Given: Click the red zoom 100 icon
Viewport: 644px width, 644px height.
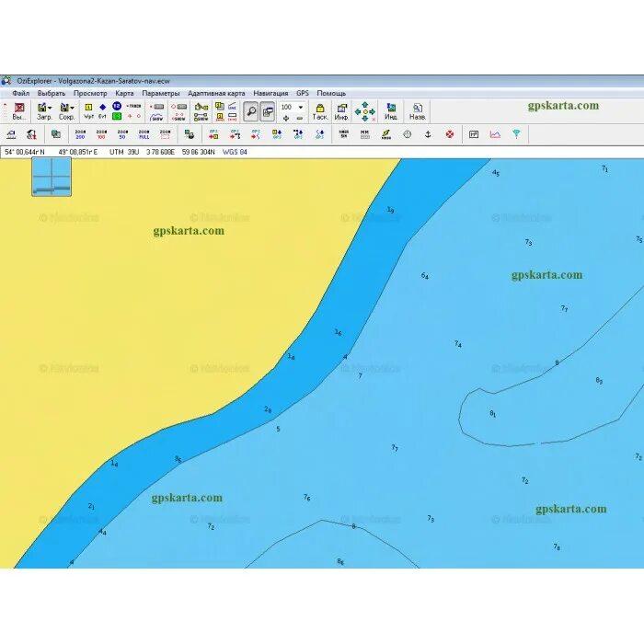Looking at the screenshot, I should click(x=101, y=134).
